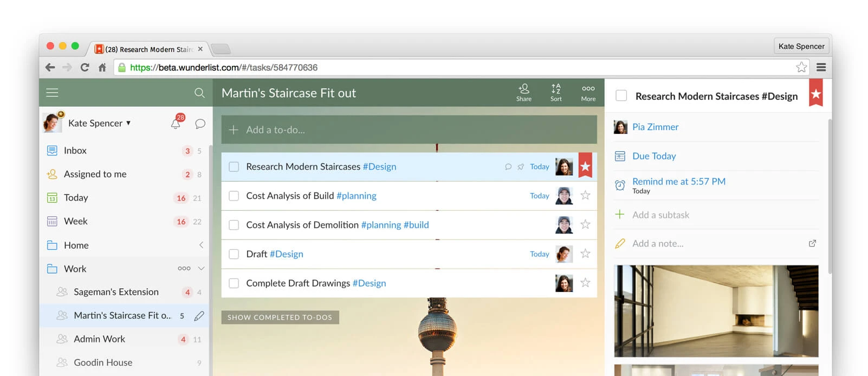Click the browser reload button
This screenshot has height=376, width=868.
pos(85,67)
